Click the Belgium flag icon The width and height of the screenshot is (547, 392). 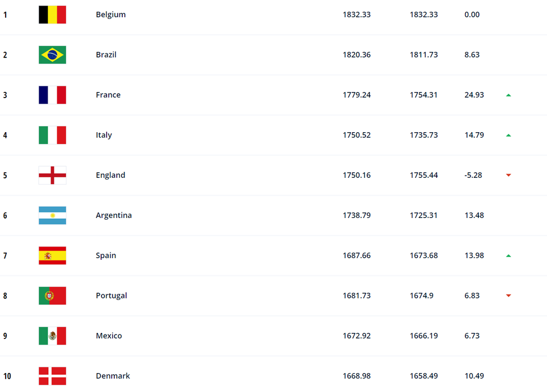click(52, 14)
